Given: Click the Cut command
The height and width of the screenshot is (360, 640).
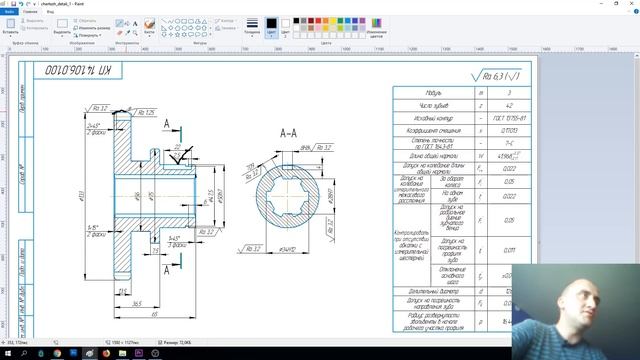Looking at the screenshot, I should coord(32,20).
